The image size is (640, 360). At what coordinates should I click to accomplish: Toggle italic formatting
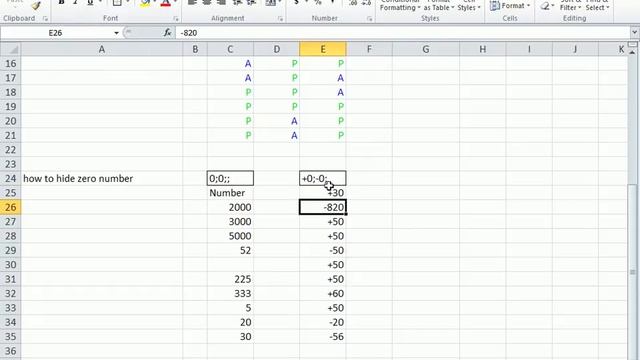click(x=76, y=3)
